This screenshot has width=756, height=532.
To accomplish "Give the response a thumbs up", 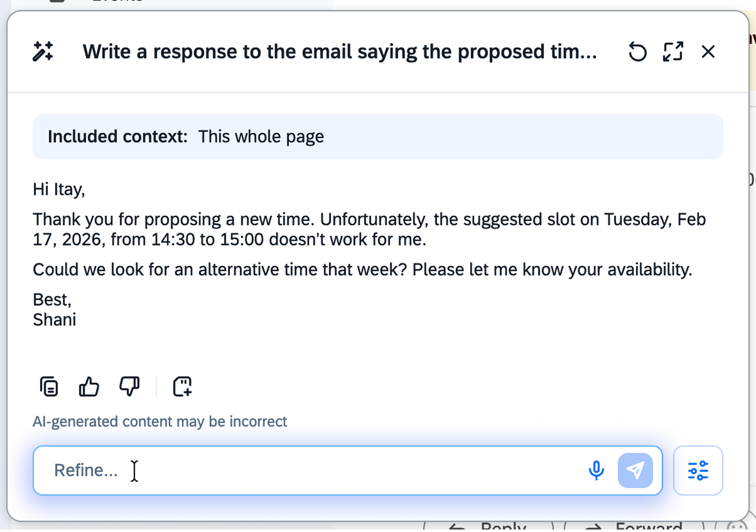I will pos(89,386).
